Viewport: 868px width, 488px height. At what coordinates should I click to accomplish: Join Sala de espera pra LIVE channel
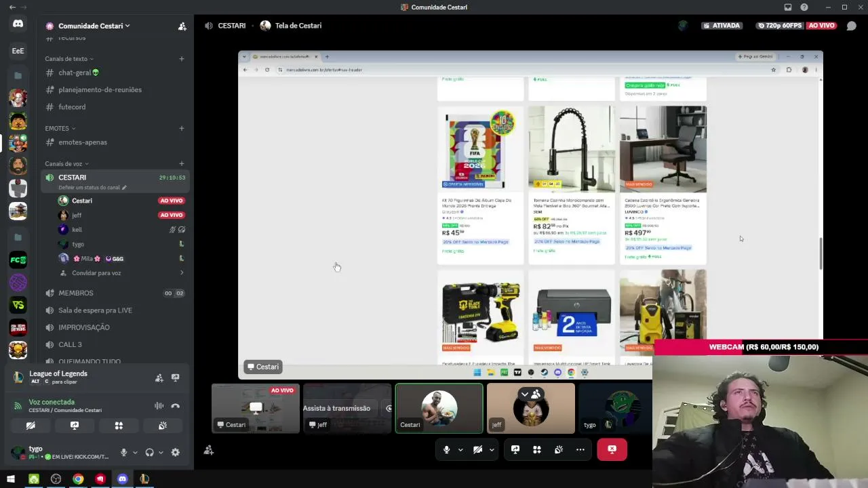click(114, 310)
